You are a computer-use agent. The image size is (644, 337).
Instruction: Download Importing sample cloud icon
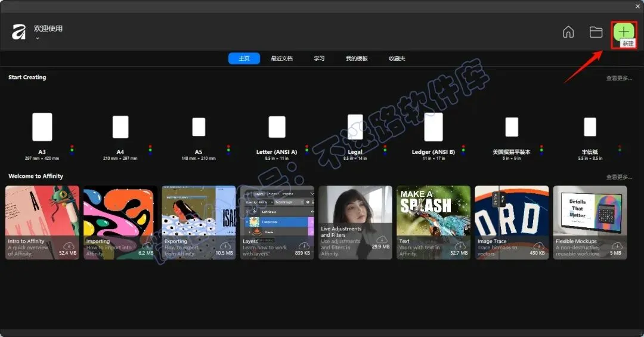click(x=147, y=246)
